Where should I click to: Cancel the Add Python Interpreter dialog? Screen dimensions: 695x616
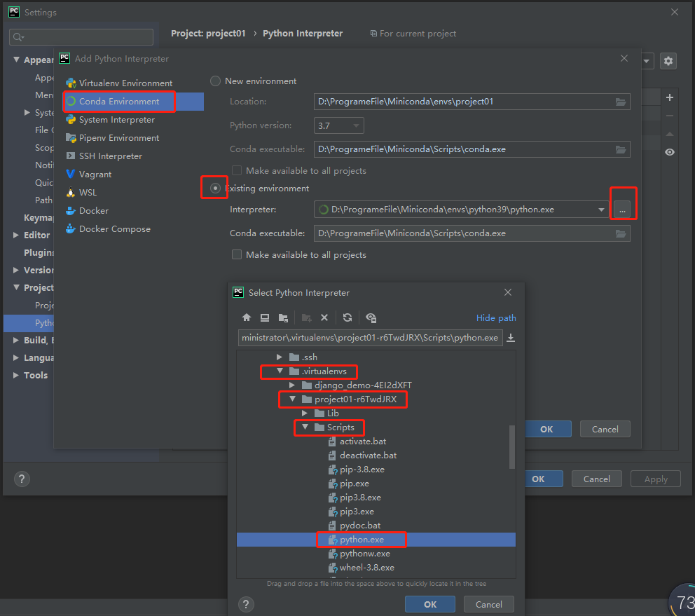click(605, 429)
